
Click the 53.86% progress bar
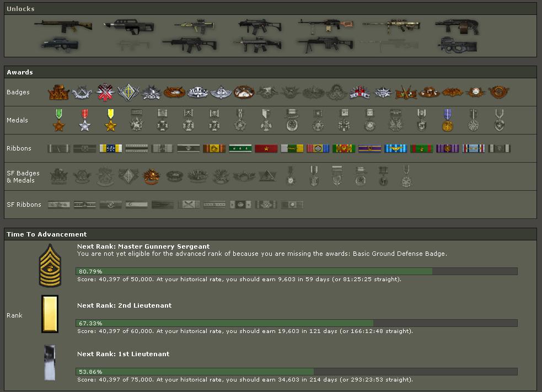click(x=297, y=372)
